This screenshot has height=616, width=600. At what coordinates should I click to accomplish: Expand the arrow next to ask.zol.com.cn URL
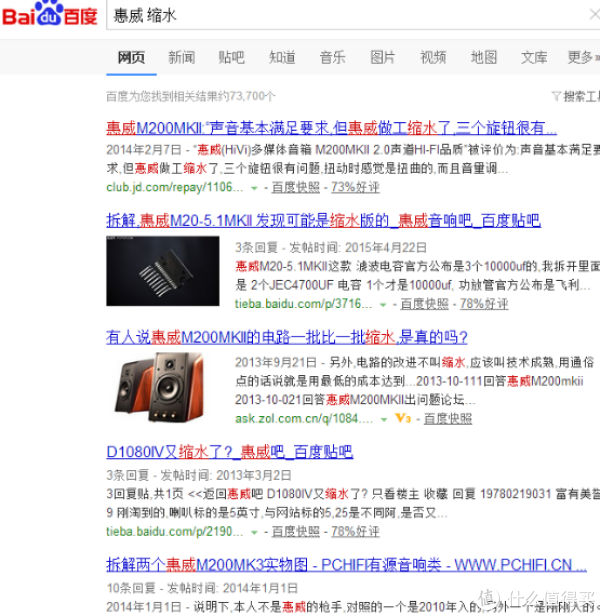tap(384, 420)
